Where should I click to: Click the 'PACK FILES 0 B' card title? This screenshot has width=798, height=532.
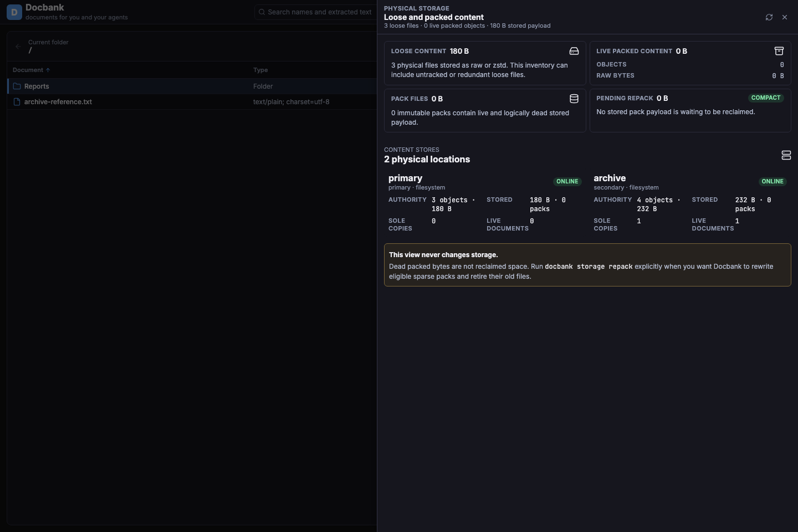[x=417, y=99]
